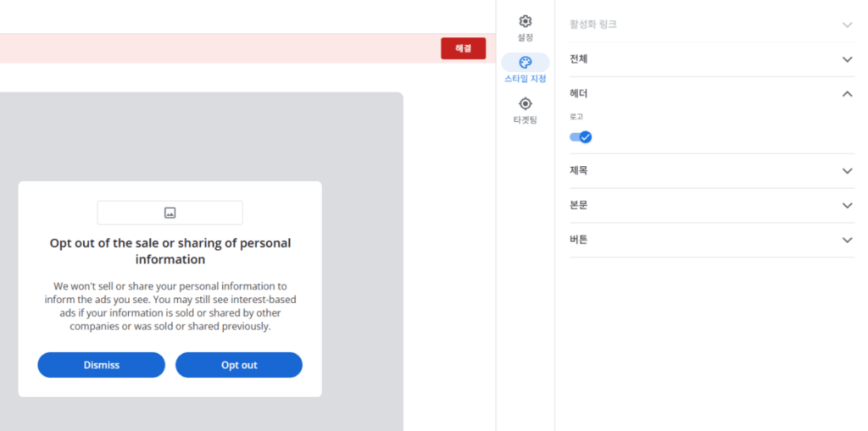Click the red 해결 button
The image size is (868, 431).
463,48
